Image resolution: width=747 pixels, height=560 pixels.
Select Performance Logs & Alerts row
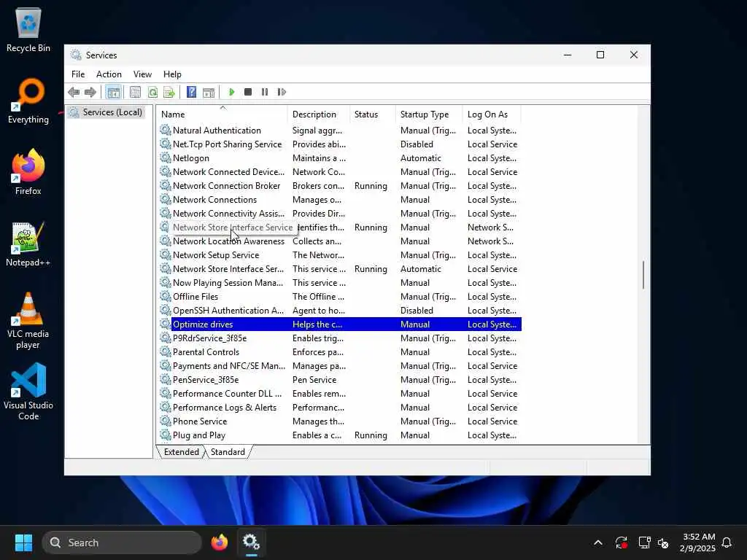click(340, 407)
